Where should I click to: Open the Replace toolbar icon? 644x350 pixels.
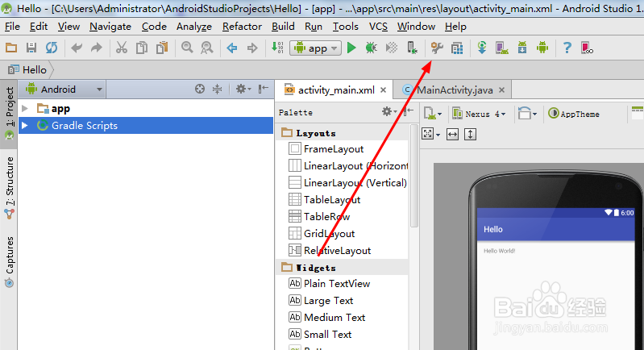[x=207, y=48]
